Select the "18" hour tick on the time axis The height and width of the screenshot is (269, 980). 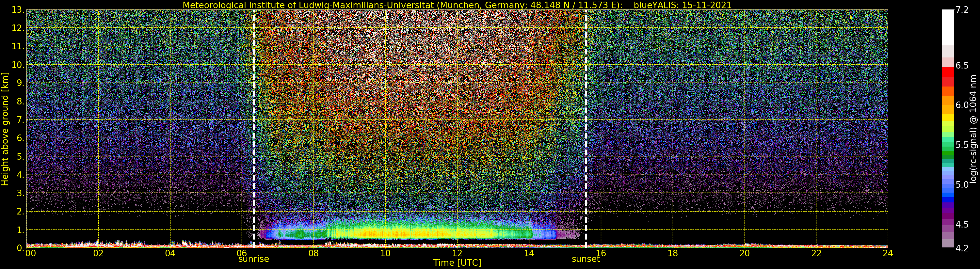(673, 253)
